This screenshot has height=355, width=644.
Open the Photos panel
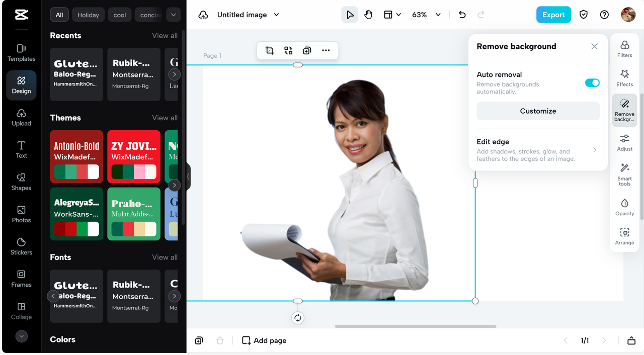tap(21, 214)
